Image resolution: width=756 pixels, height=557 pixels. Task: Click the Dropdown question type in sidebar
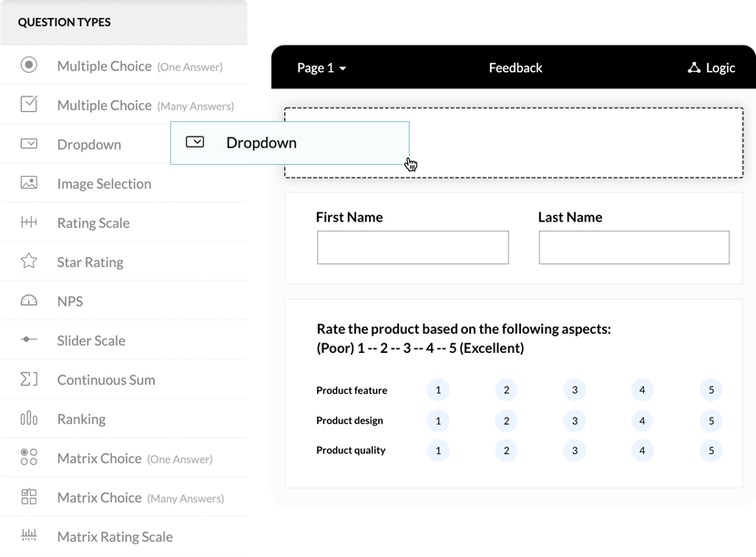(89, 144)
